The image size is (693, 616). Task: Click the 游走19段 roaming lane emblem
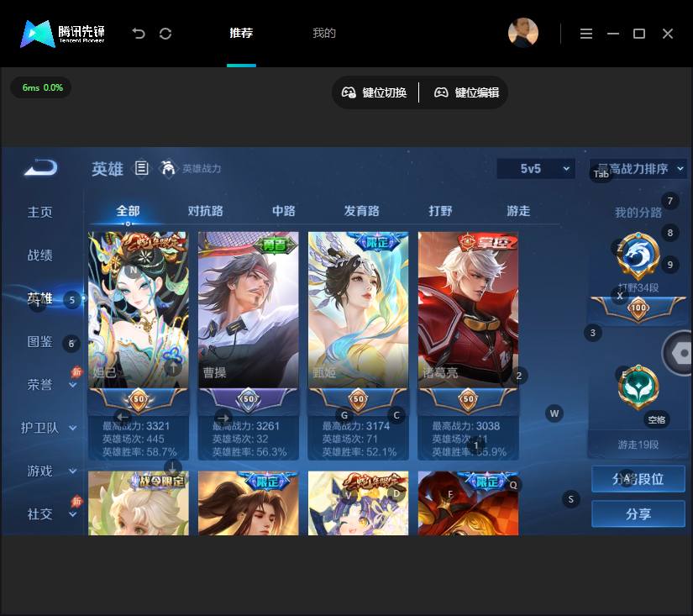(x=638, y=387)
